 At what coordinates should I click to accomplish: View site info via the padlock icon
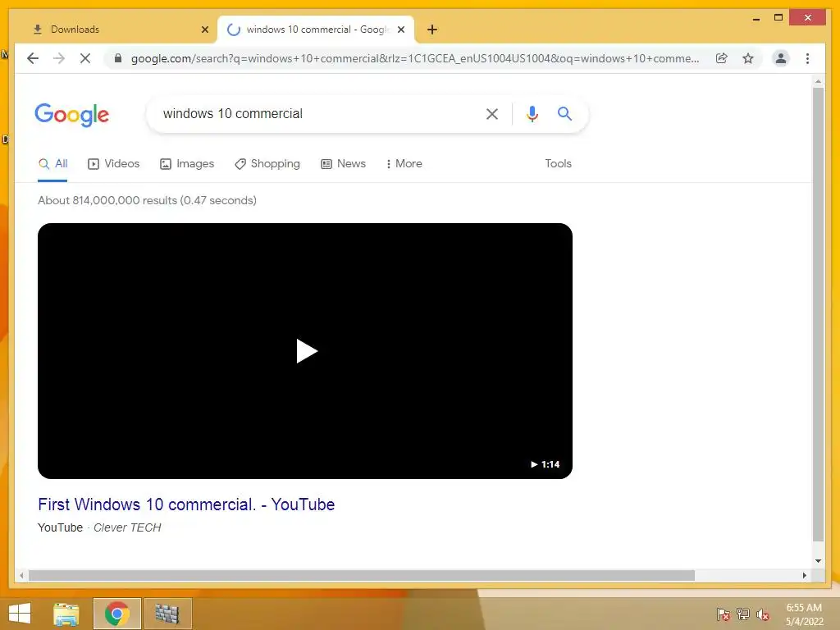click(118, 58)
